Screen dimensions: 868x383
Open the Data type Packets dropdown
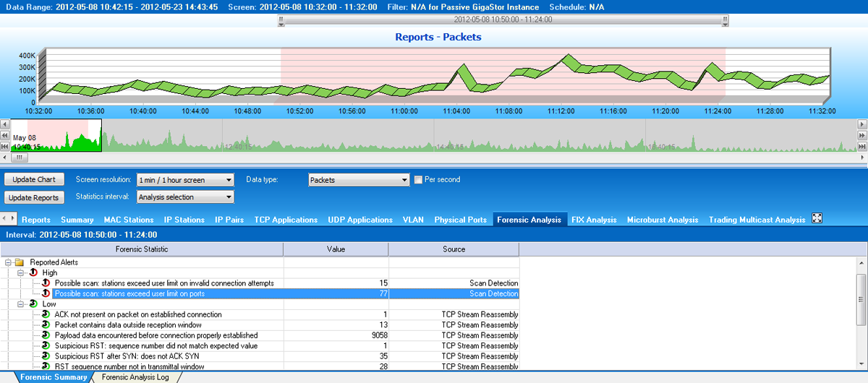(359, 180)
